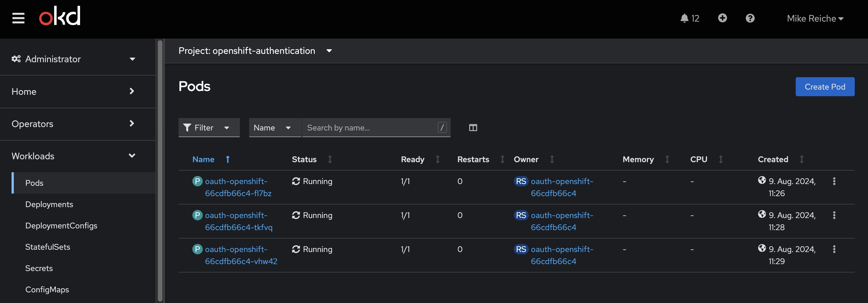Sort by CPU column arrows

click(721, 159)
